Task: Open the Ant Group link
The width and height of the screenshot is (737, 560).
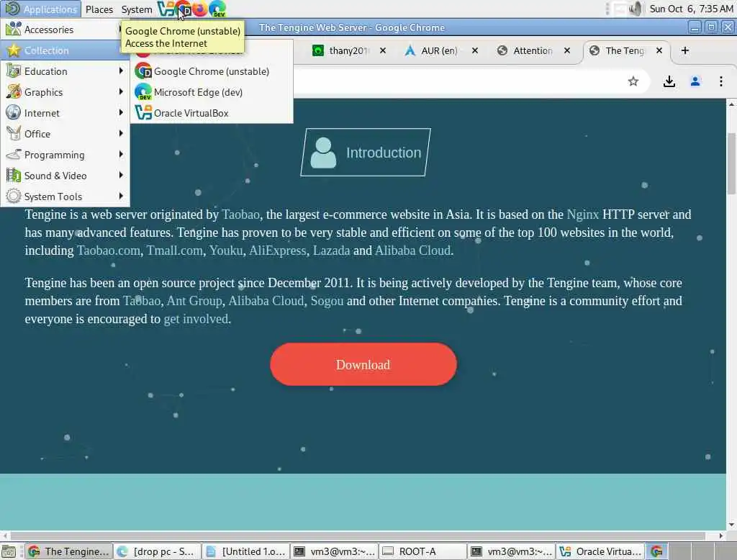Action: 194,300
